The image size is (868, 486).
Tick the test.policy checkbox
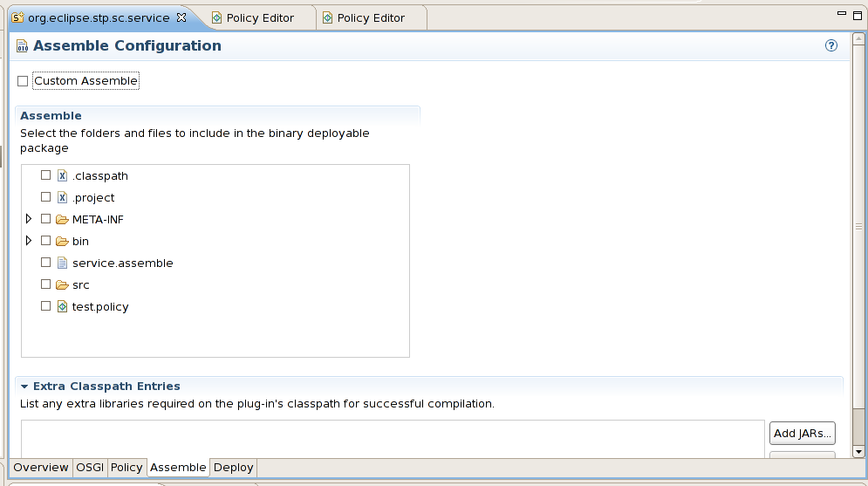(46, 306)
